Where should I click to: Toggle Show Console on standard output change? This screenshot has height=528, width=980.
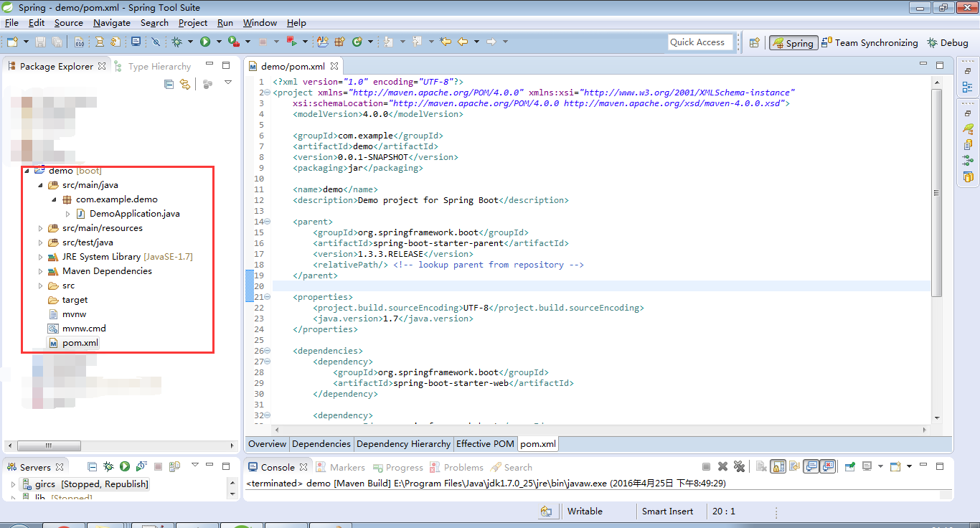(811, 466)
